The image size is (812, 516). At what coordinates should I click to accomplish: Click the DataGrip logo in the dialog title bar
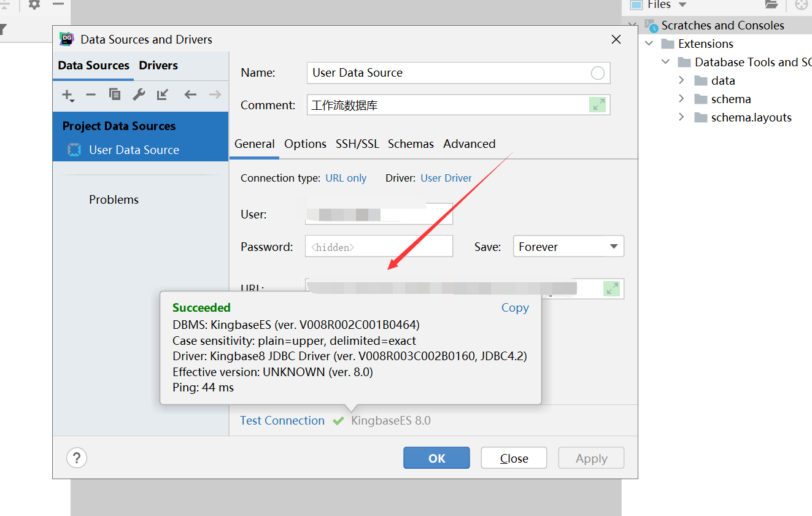tap(66, 39)
